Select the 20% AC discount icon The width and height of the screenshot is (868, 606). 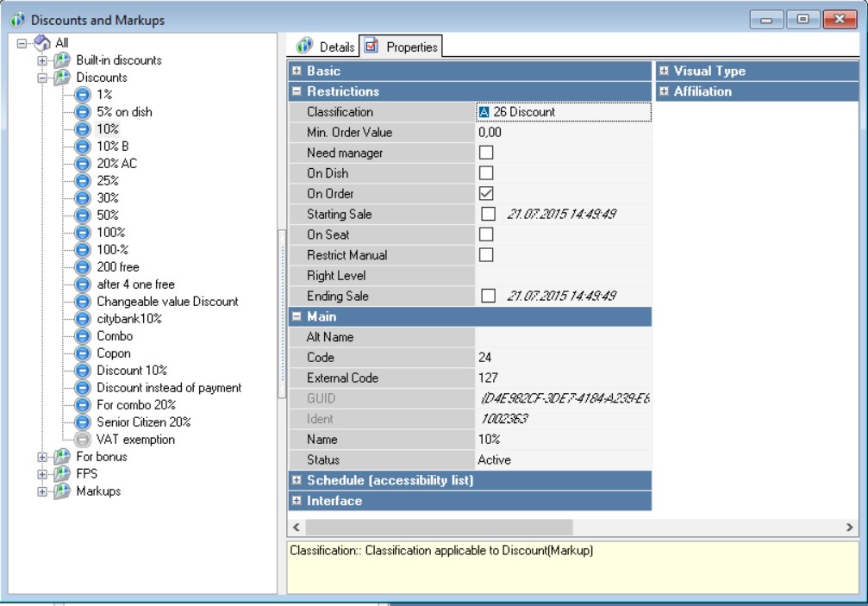(83, 164)
